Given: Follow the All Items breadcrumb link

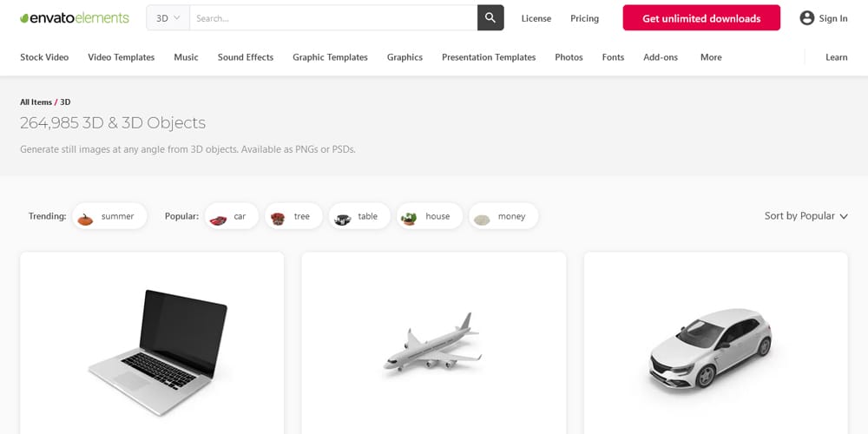Looking at the screenshot, I should [36, 102].
